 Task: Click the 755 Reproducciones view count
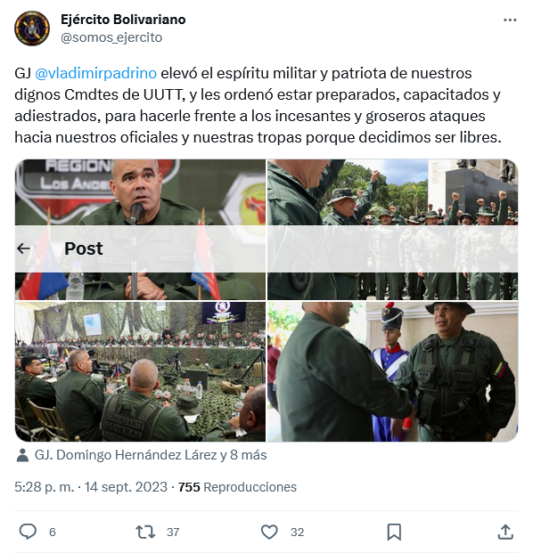pyautogui.click(x=237, y=487)
